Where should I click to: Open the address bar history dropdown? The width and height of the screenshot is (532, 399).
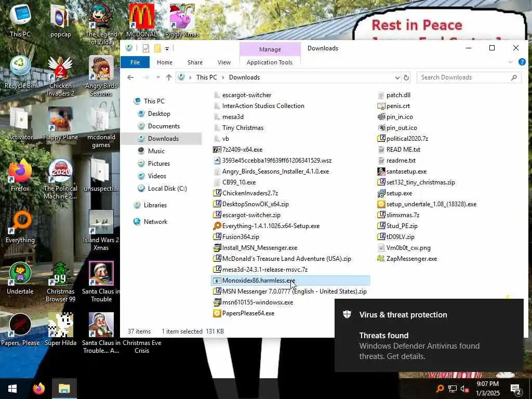(x=397, y=78)
